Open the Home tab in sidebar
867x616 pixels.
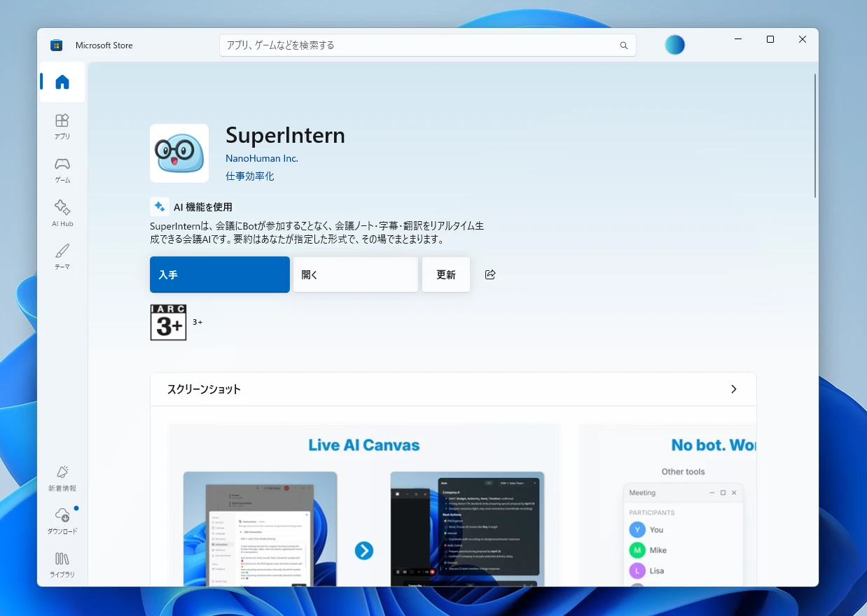point(62,82)
